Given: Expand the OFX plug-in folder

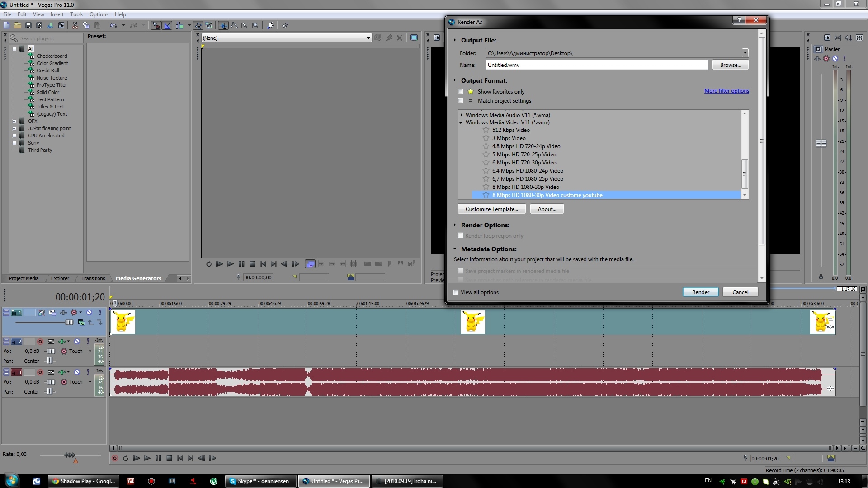Looking at the screenshot, I should click(x=14, y=121).
